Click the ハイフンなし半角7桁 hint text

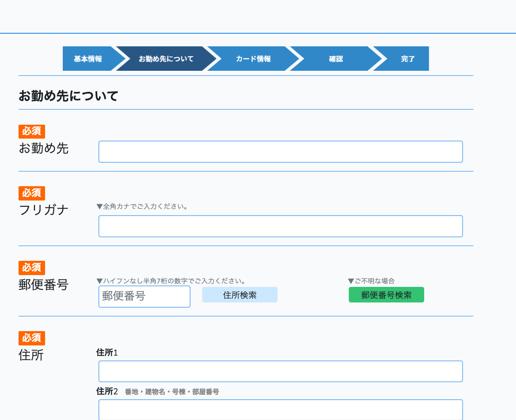tap(171, 281)
